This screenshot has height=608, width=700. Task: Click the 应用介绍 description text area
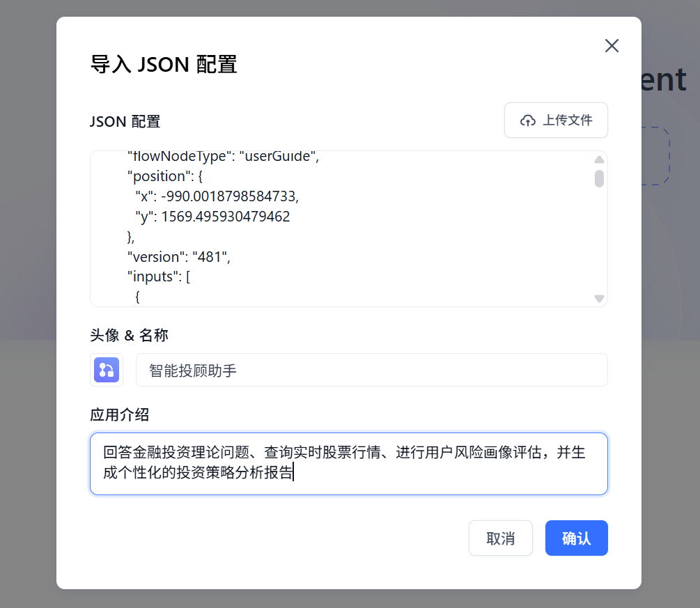(x=349, y=463)
